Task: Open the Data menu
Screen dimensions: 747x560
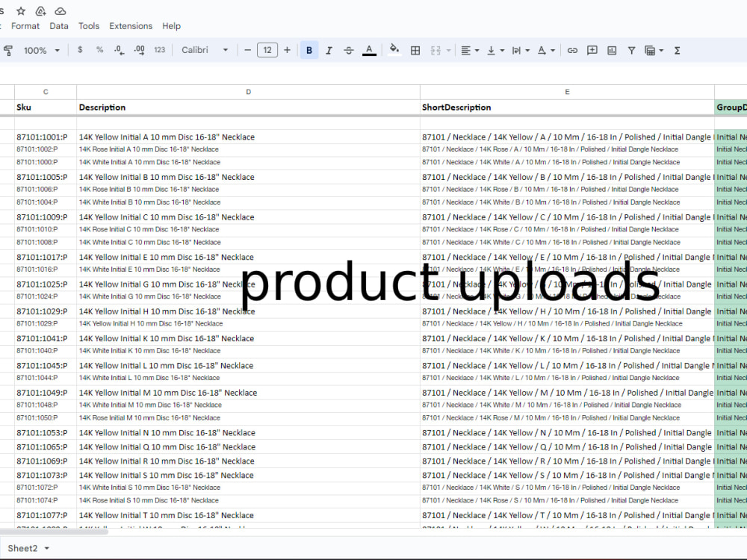Action: coord(59,26)
